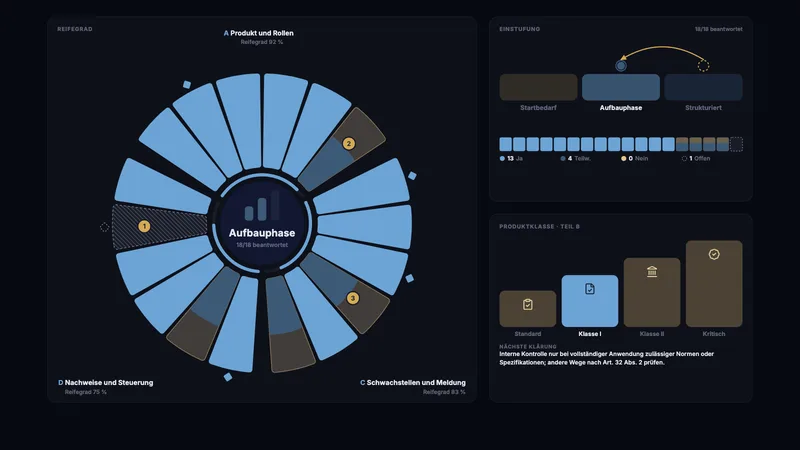Select the Strukturiert stage box
800x450 pixels.
[x=703, y=87]
